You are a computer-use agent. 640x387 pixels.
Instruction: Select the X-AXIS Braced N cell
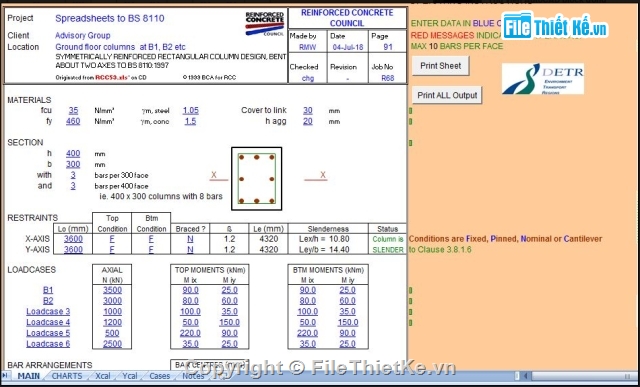[x=190, y=239]
